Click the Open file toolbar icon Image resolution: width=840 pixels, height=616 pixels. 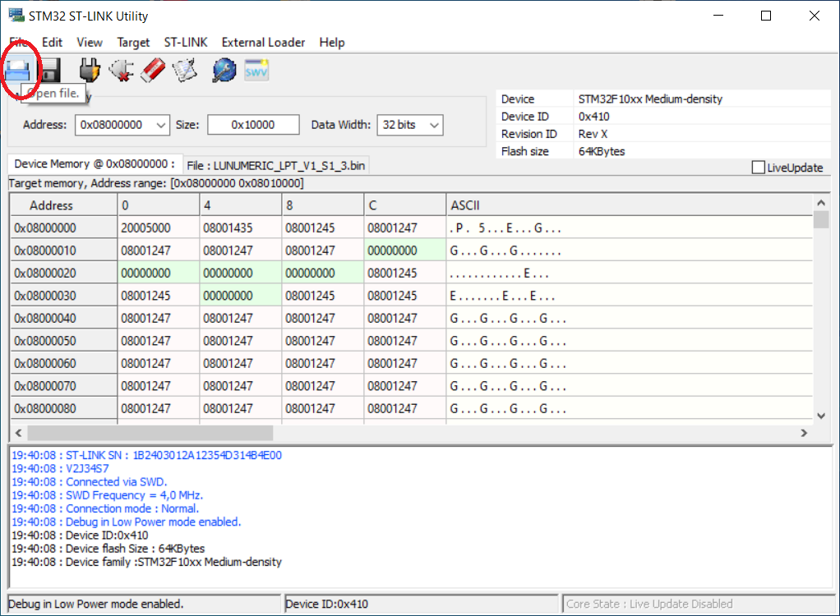coord(19,71)
